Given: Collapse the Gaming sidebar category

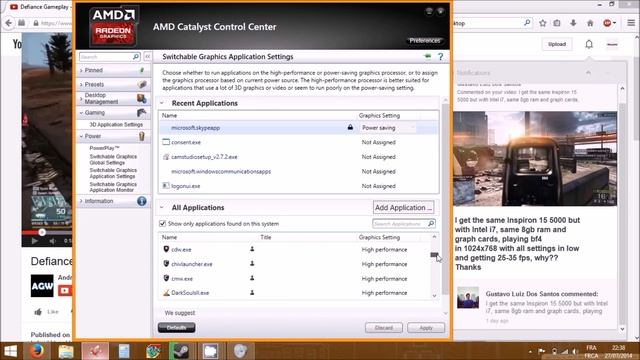Looking at the screenshot, I should [x=81, y=113].
